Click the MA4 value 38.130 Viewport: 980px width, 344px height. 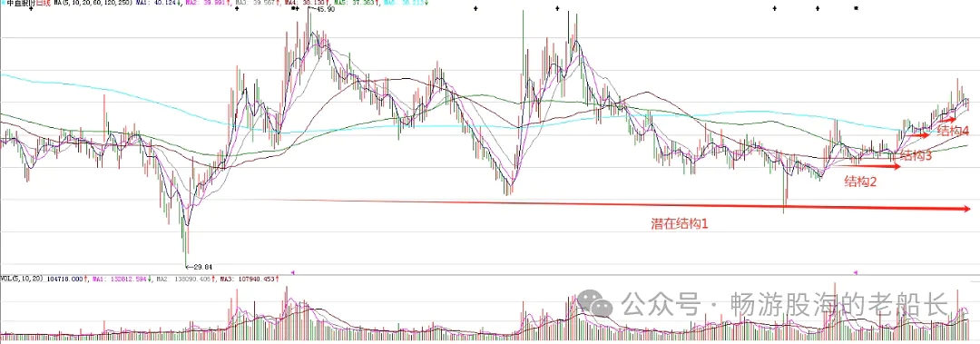pos(314,3)
